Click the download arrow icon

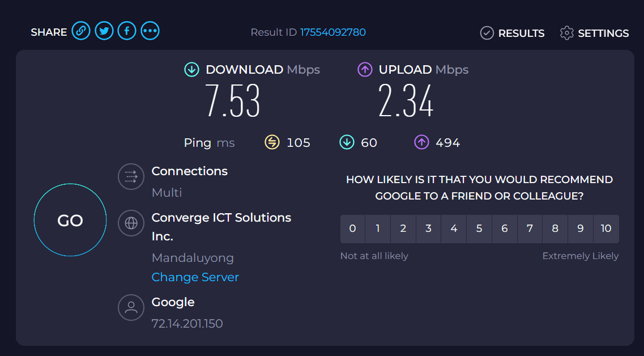[191, 70]
